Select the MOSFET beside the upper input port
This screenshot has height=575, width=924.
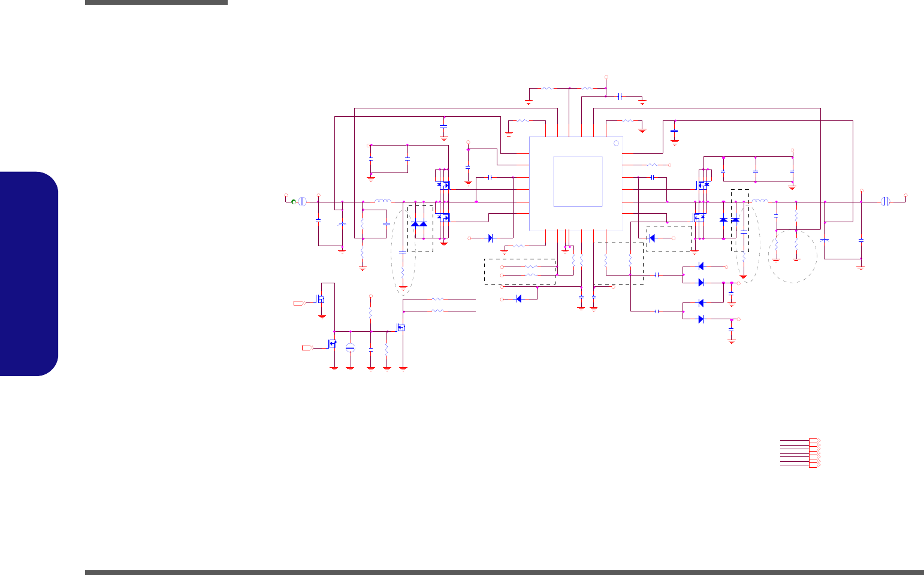(x=321, y=299)
